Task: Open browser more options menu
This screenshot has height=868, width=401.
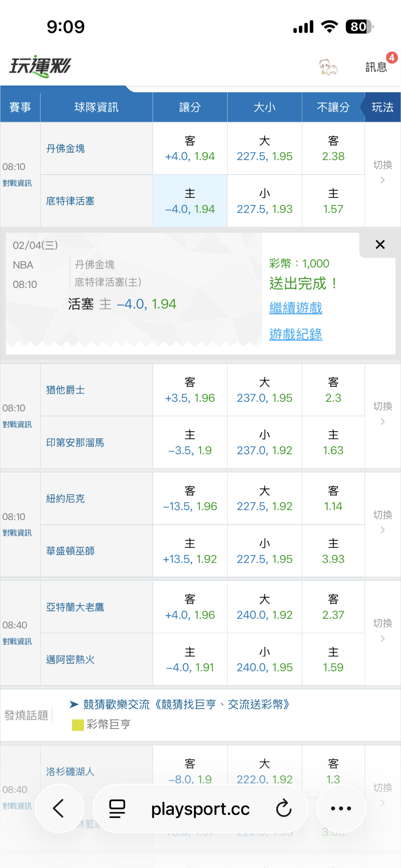Action: [341, 808]
